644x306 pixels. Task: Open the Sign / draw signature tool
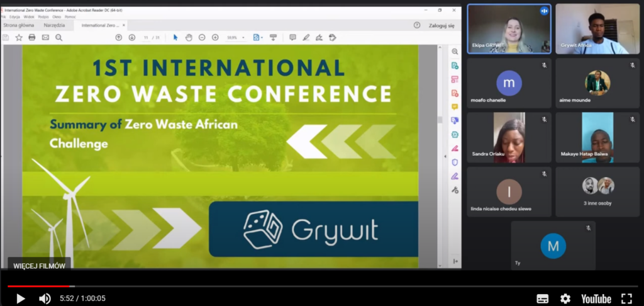coord(319,37)
